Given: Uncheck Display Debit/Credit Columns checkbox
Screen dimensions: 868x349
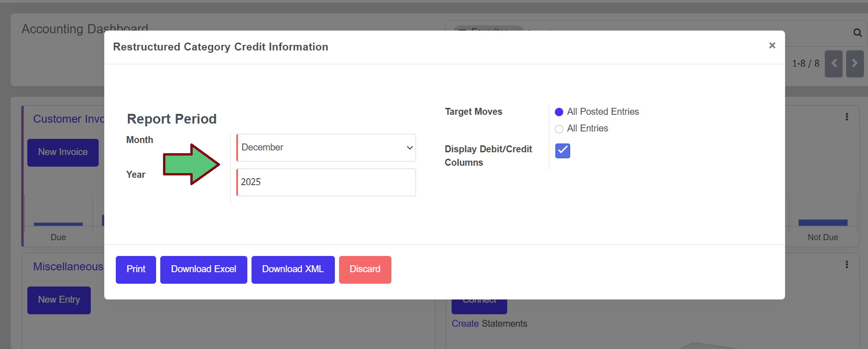Looking at the screenshot, I should (562, 150).
